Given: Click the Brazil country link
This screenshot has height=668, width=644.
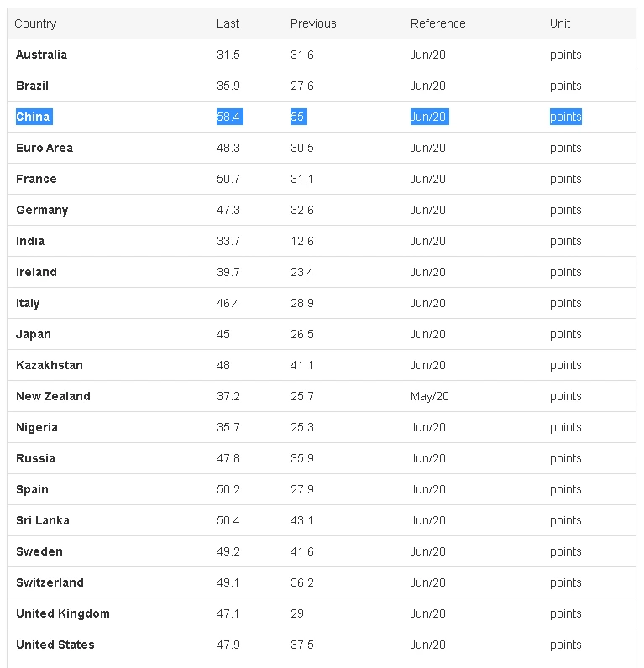Looking at the screenshot, I should [x=32, y=86].
